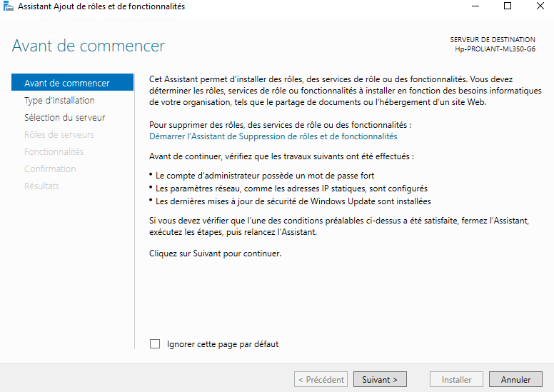The width and height of the screenshot is (554, 392).
Task: Open the Résultats step in the sidebar
Action: 42,186
